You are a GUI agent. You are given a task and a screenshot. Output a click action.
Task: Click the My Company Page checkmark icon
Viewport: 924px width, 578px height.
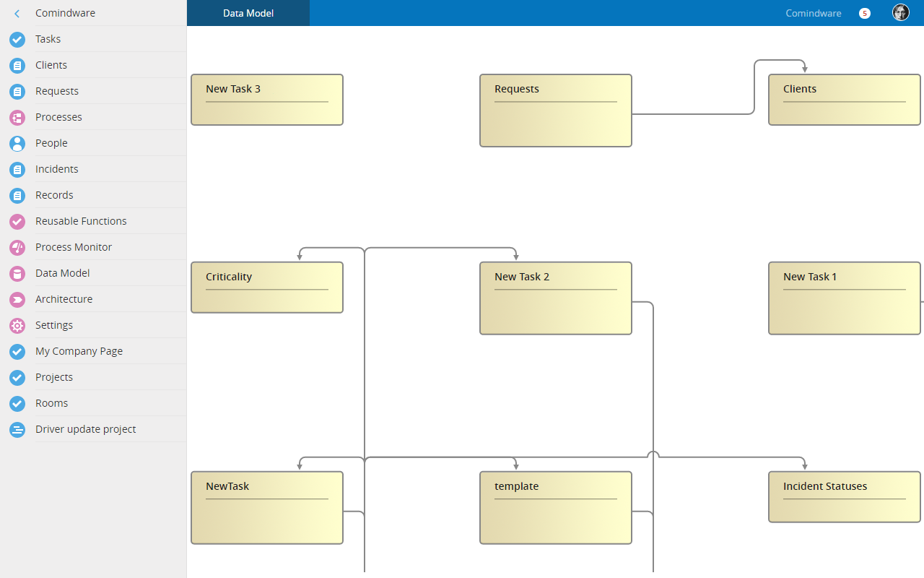click(x=17, y=351)
